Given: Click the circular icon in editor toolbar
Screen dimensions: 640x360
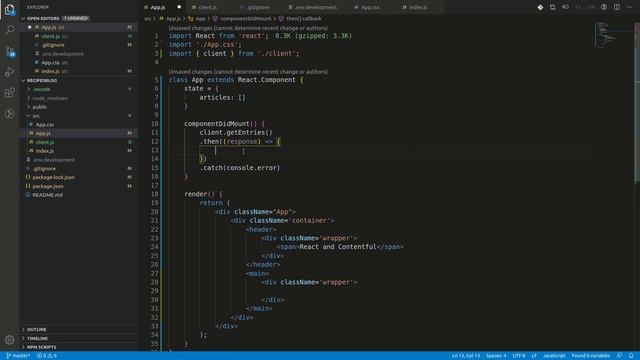Looking at the screenshot, I should tap(604, 7).
